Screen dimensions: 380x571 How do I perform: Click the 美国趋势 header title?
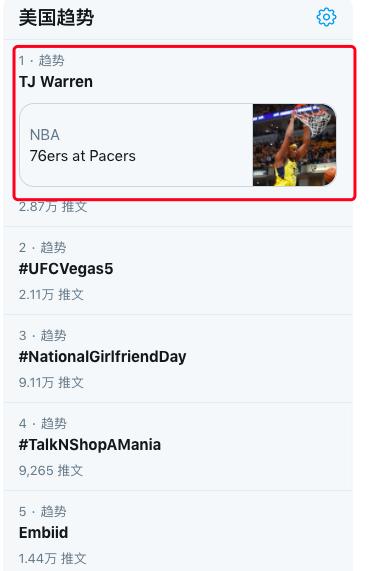pyautogui.click(x=56, y=17)
